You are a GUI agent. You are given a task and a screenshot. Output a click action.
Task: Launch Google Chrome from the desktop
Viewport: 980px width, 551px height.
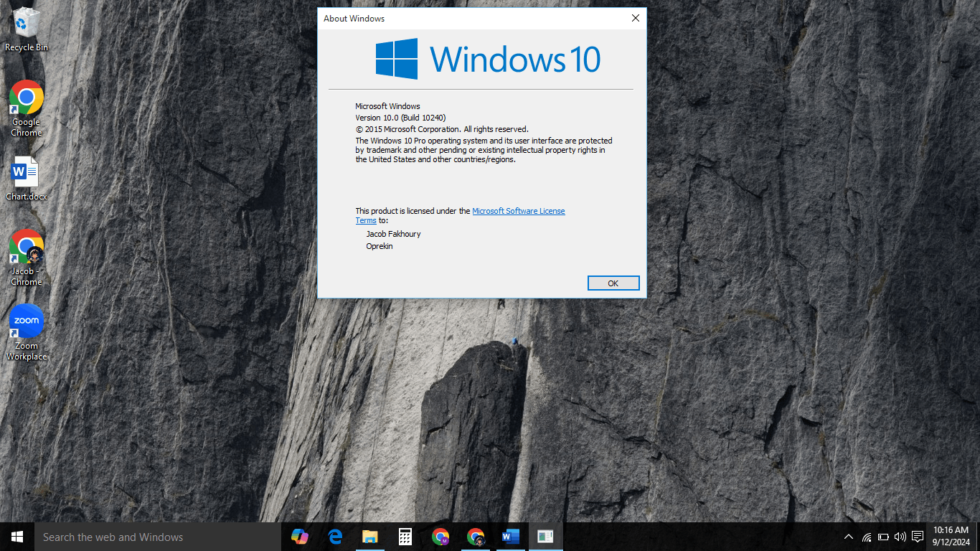[26, 97]
